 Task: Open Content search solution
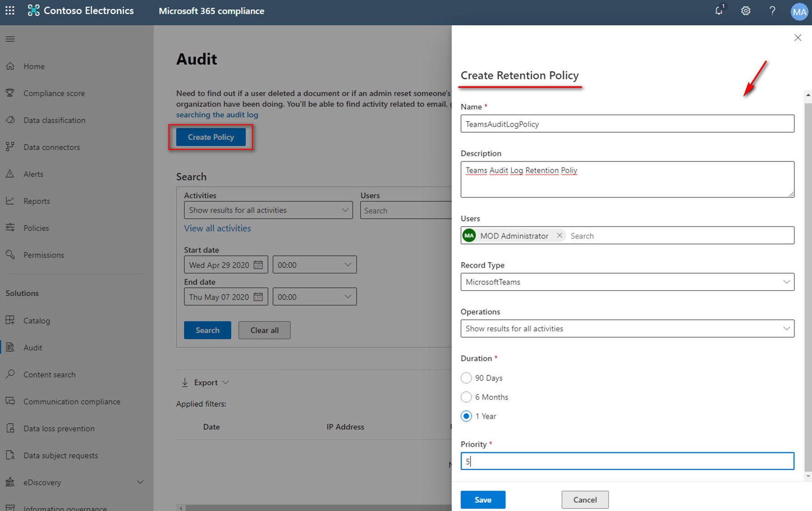49,374
